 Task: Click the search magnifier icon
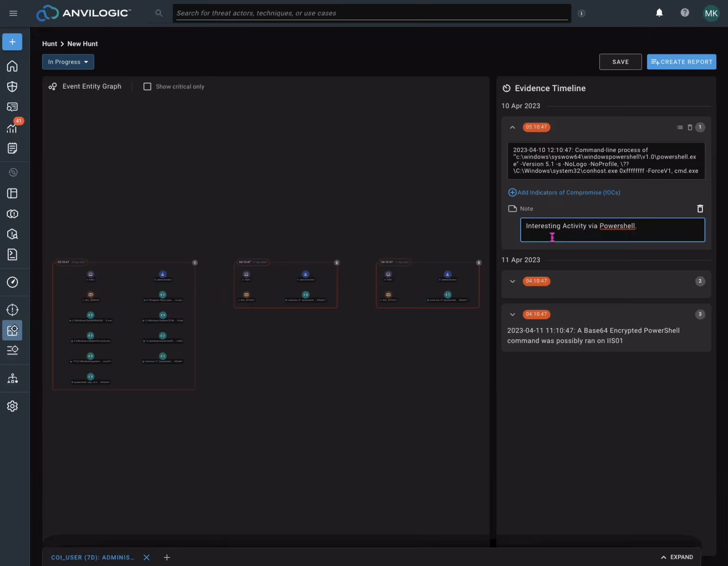click(159, 13)
